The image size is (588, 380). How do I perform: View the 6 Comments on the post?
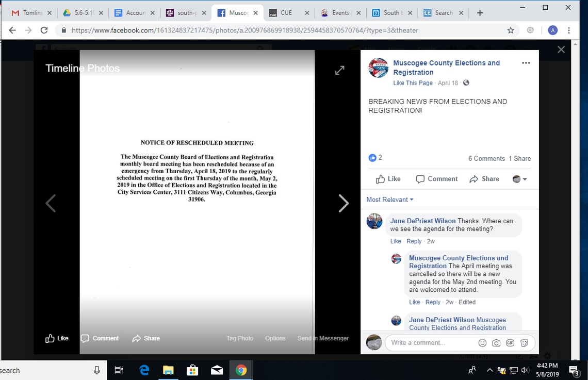click(486, 158)
